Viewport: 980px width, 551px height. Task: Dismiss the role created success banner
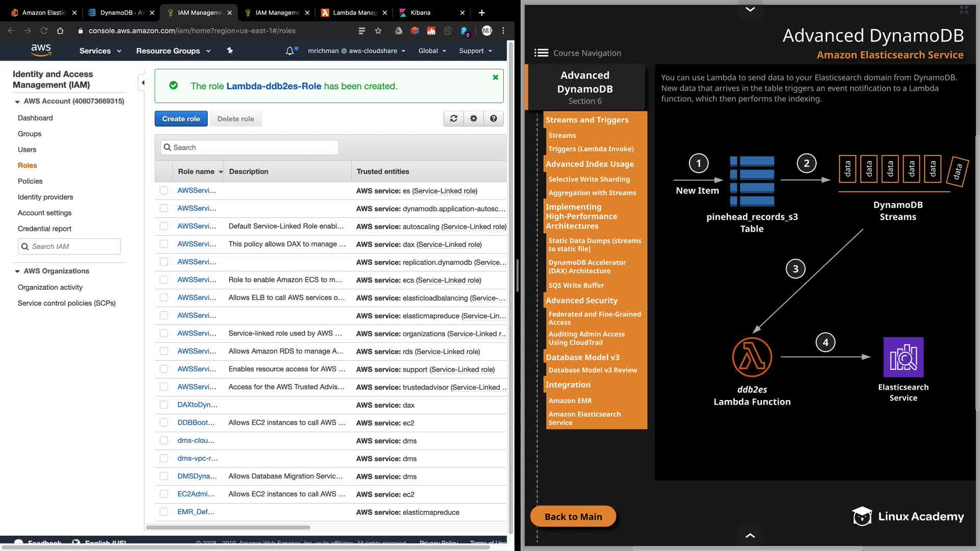[x=495, y=78]
